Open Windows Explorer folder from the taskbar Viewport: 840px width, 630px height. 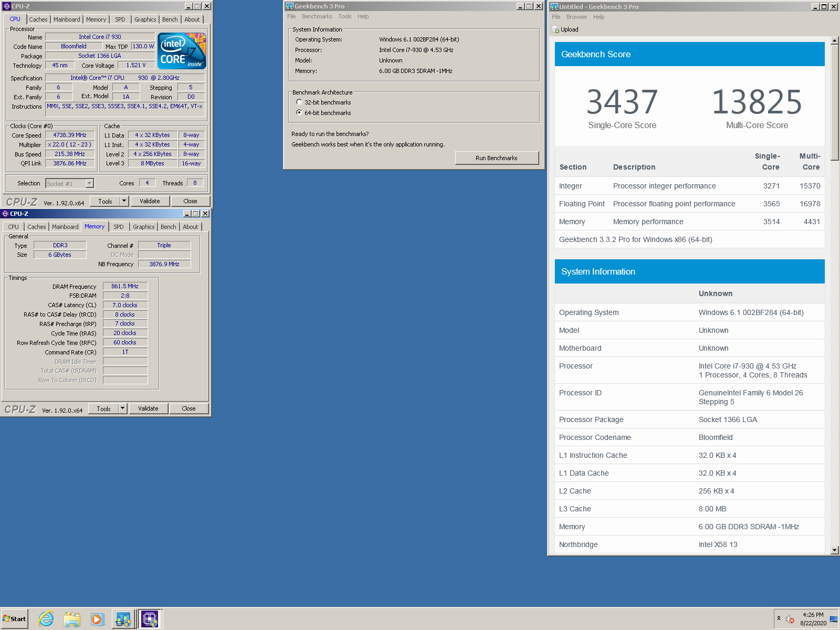coord(72,619)
